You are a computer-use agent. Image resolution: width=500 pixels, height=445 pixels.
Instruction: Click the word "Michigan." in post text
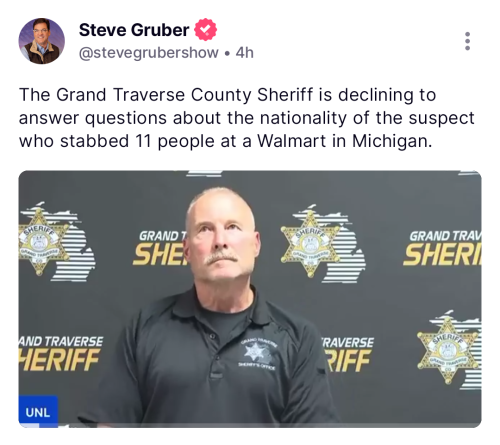coord(392,141)
